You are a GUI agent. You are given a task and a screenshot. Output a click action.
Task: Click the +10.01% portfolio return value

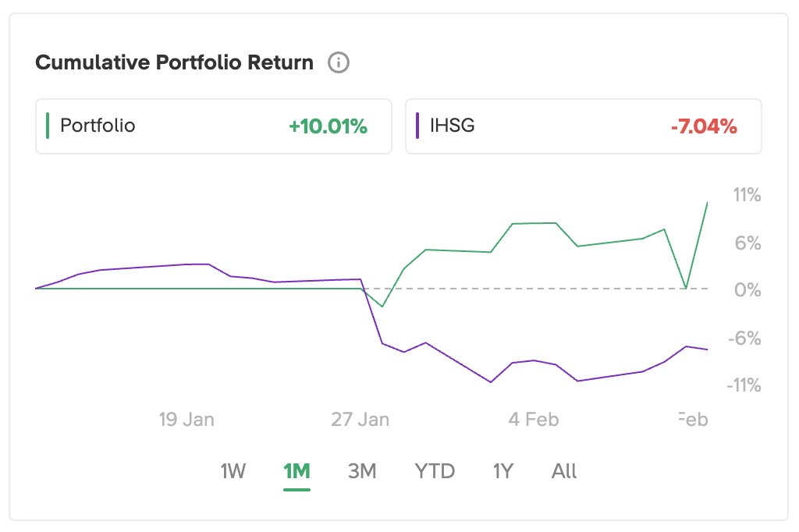tap(328, 126)
